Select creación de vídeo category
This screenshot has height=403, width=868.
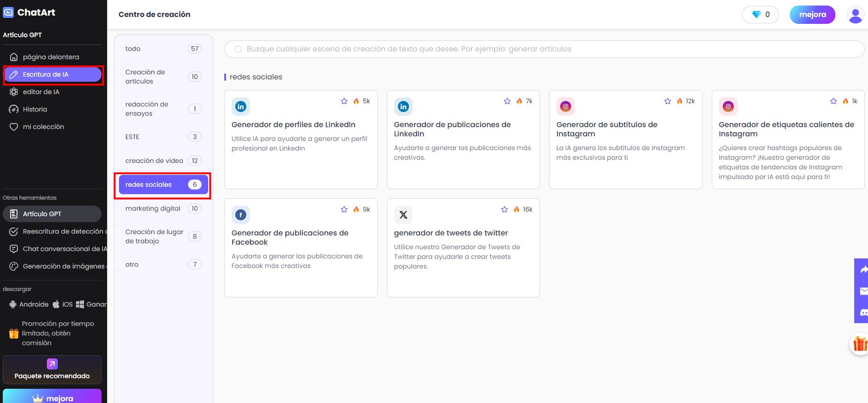coord(163,161)
